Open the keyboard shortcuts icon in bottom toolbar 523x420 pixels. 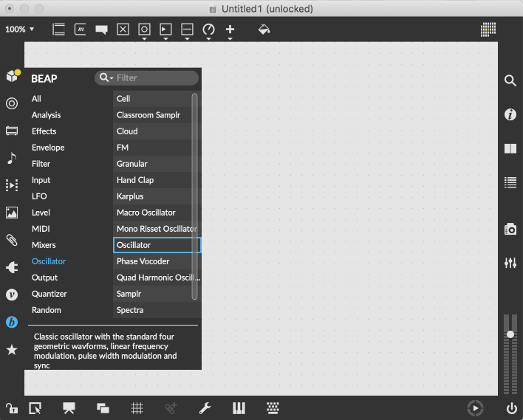273,408
